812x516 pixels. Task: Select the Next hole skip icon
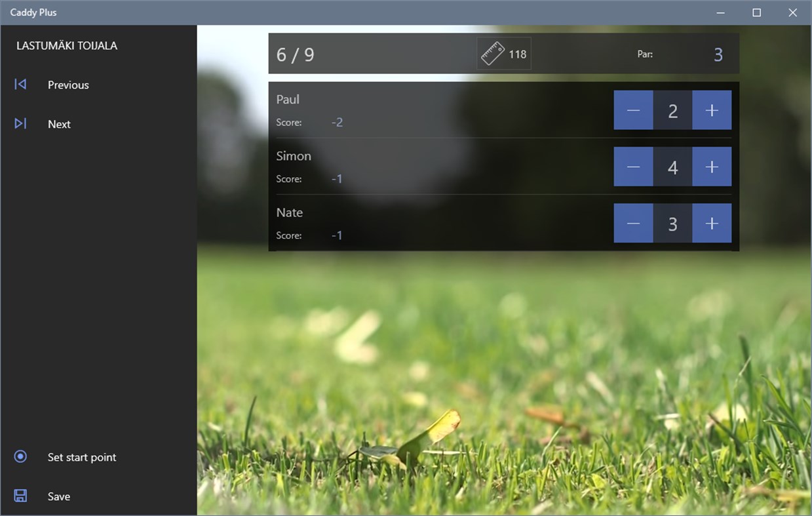point(20,123)
